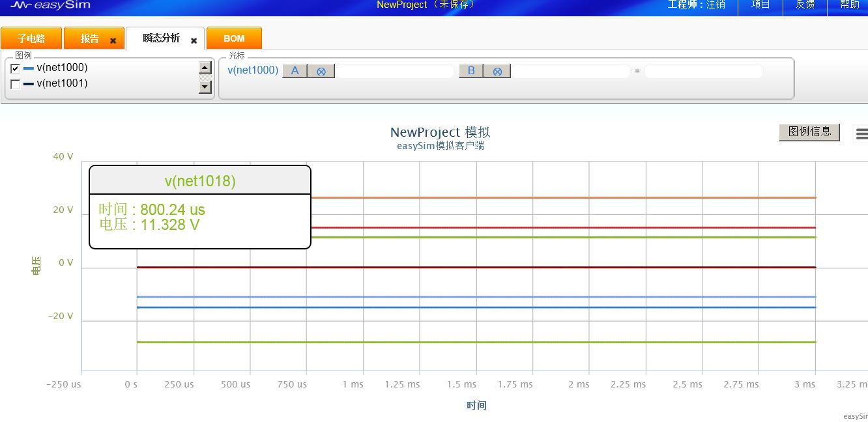The width and height of the screenshot is (868, 422).
Task: Click the 图例信息 button
Action: click(x=809, y=132)
